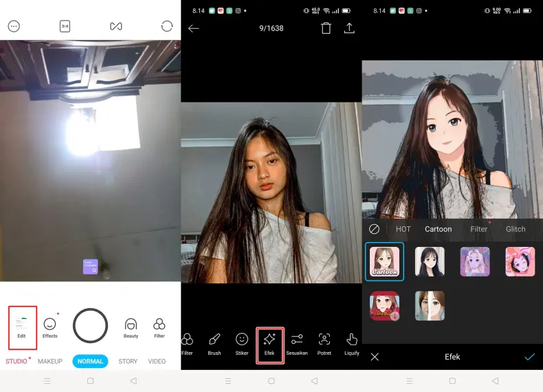Change the 3:4 aspect ratio setting
This screenshot has height=392, width=543.
(x=65, y=26)
